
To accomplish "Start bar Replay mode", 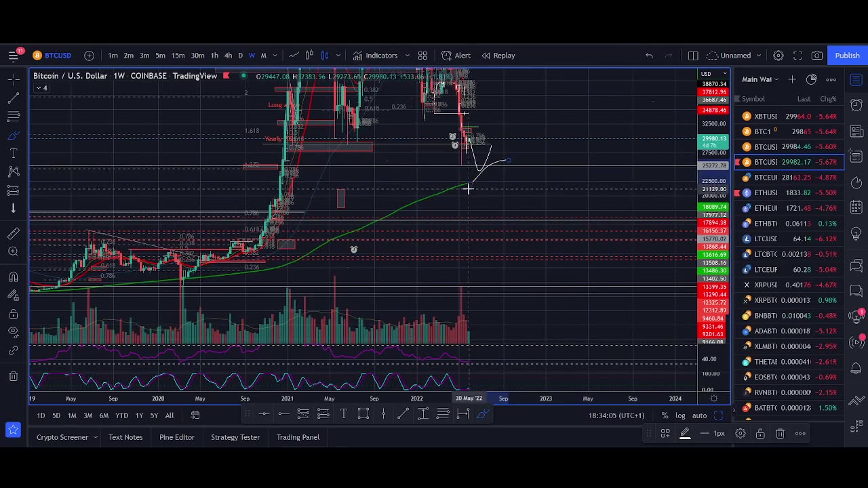I will tap(498, 56).
